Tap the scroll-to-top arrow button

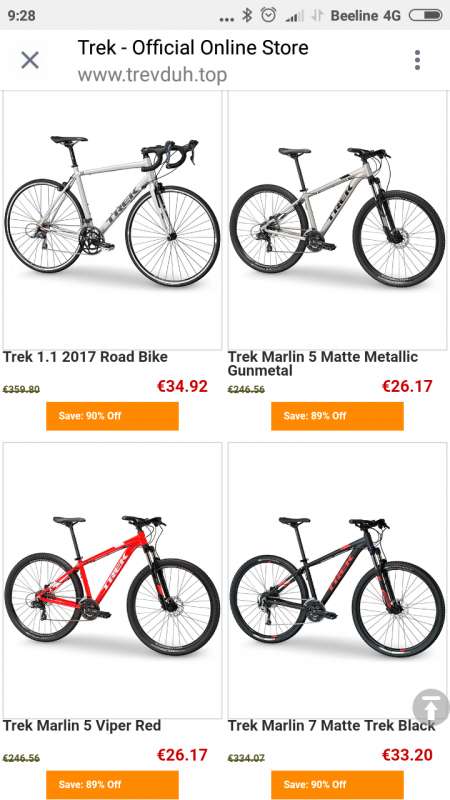pyautogui.click(x=431, y=707)
